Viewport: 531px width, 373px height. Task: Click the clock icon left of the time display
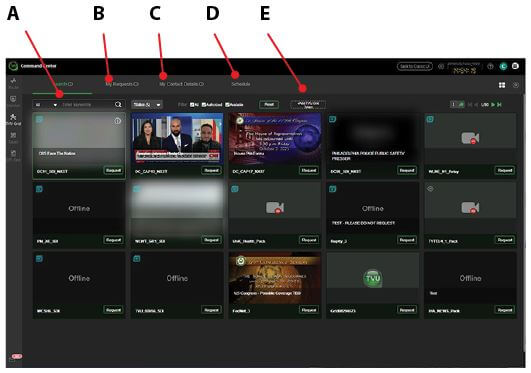point(441,66)
